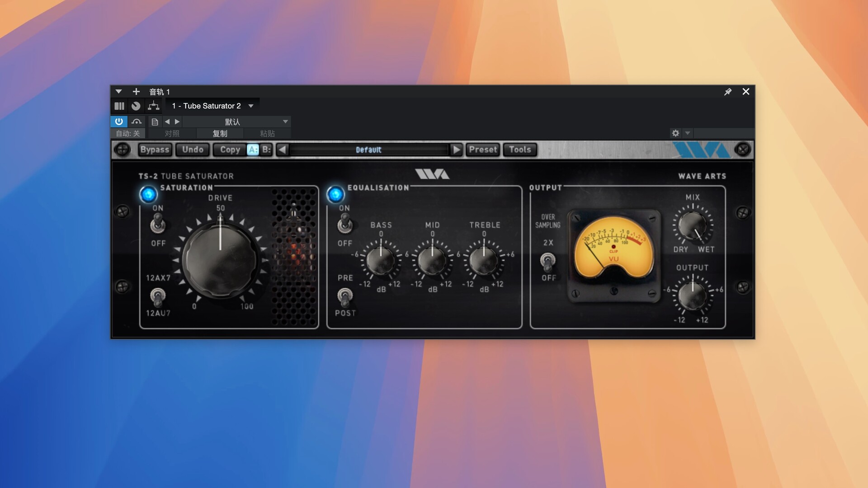This screenshot has width=868, height=488.
Task: Click the blue Equalisation LED indicator
Action: click(x=335, y=194)
